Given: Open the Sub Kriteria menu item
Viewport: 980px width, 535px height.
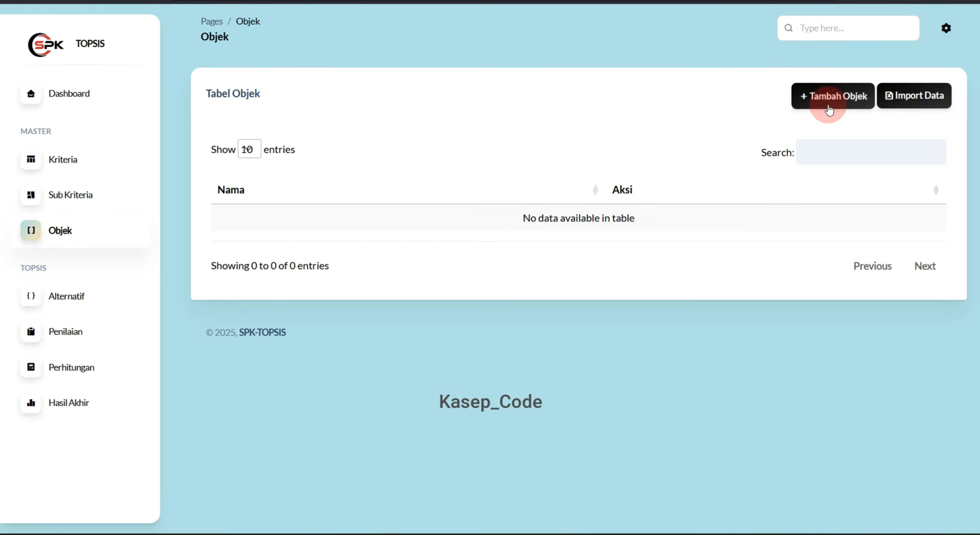Looking at the screenshot, I should coord(71,194).
